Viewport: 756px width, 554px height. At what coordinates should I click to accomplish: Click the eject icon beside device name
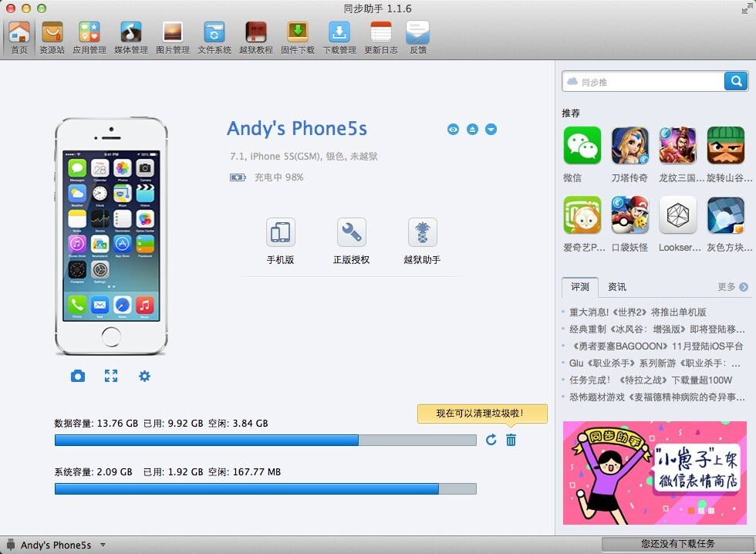[472, 129]
